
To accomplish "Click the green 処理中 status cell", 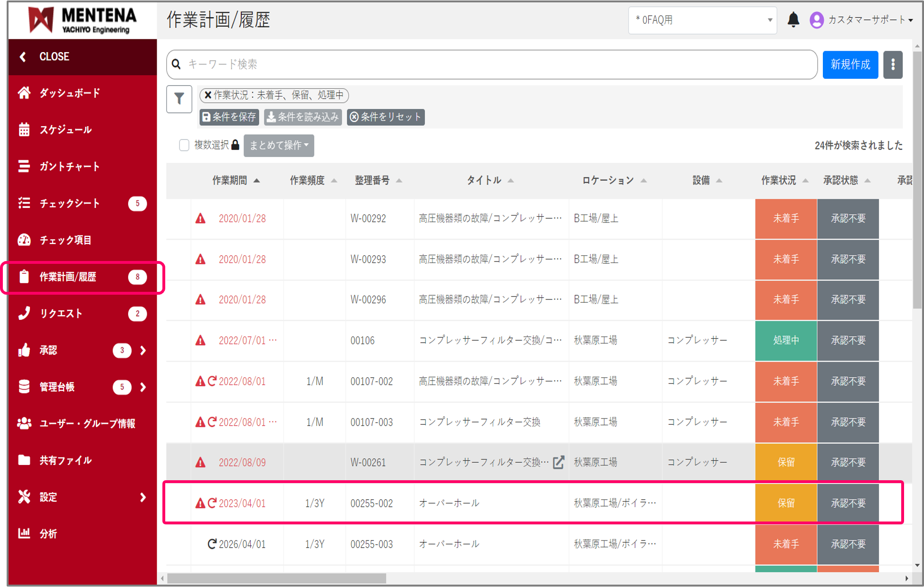I will pos(786,340).
